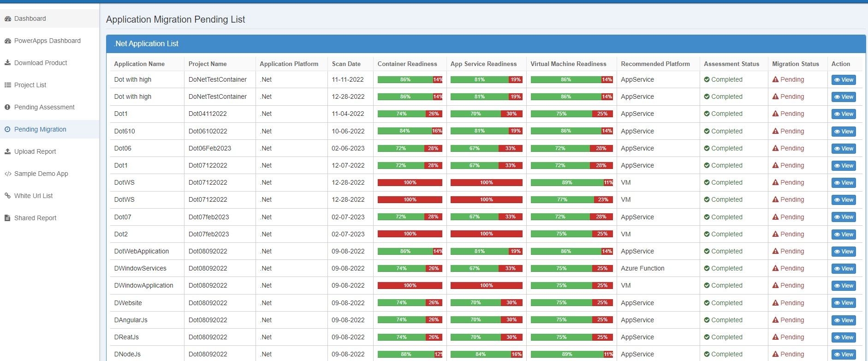This screenshot has width=868, height=361.
Task: Click the .Net Application List heading
Action: click(146, 43)
